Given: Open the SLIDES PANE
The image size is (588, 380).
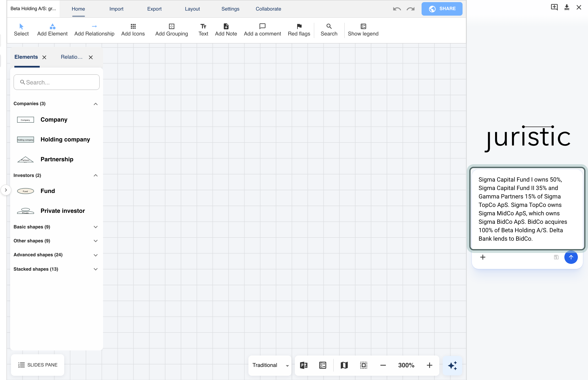Looking at the screenshot, I should click(x=38, y=365).
